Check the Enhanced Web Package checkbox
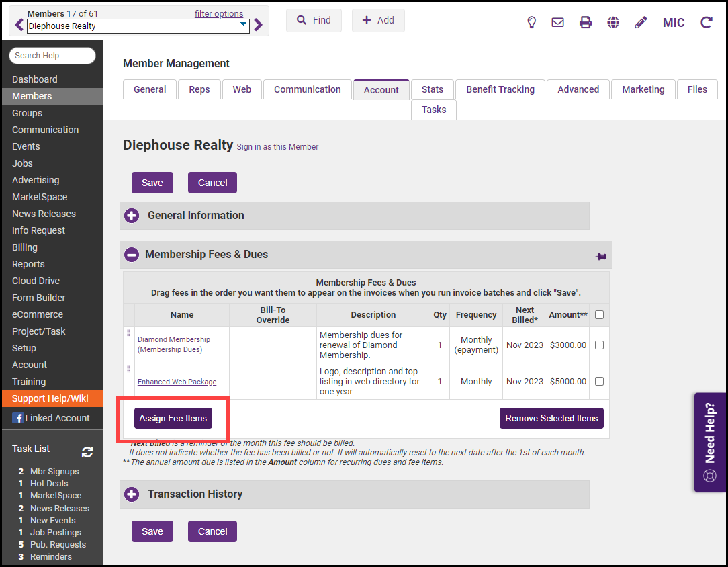 pos(599,381)
